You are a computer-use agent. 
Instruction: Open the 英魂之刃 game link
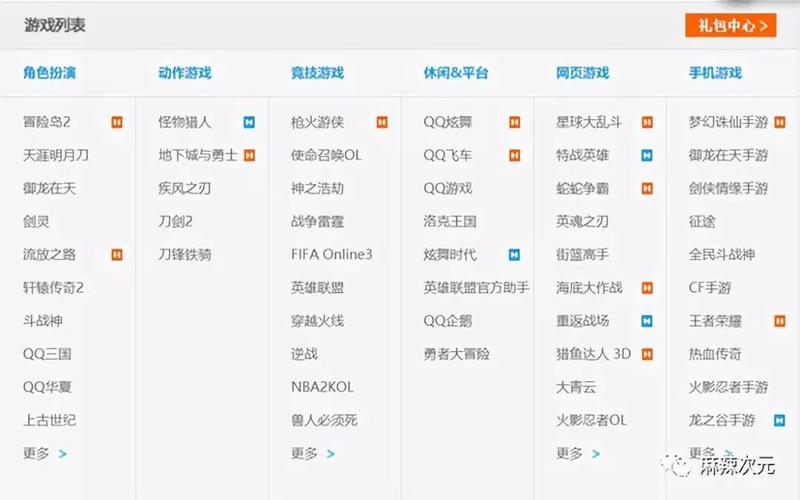[583, 221]
